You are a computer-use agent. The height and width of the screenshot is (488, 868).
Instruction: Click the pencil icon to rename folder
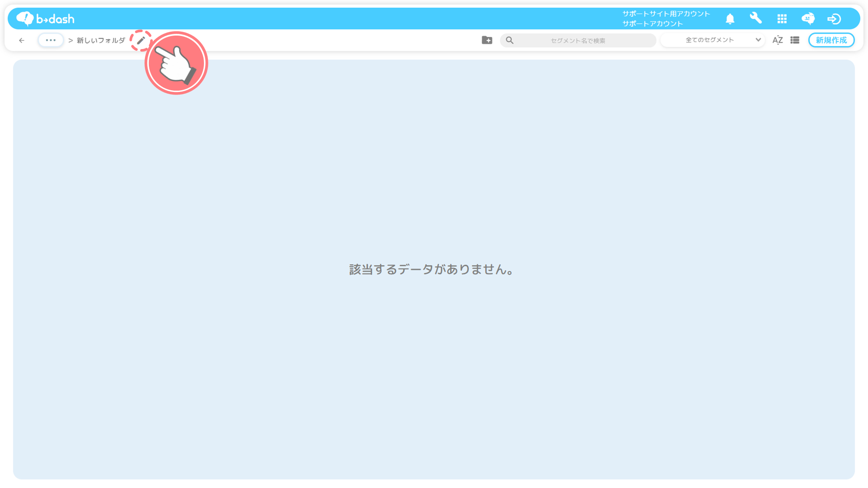coord(141,40)
